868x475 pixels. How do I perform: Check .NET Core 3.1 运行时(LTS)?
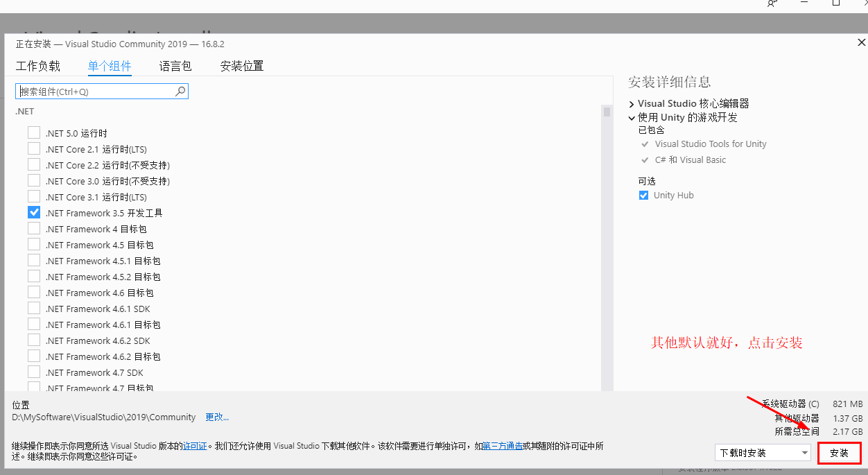[x=34, y=196]
